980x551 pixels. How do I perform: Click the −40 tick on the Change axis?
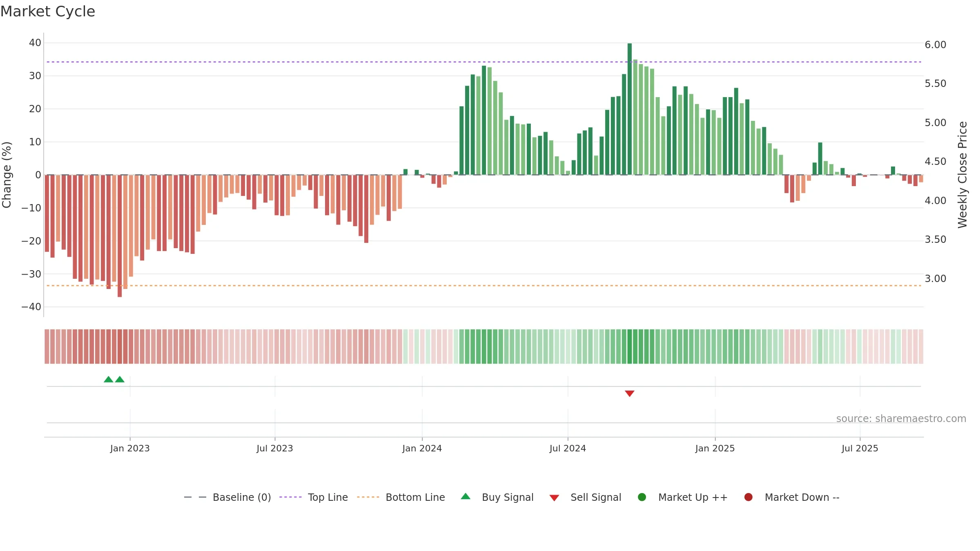(x=31, y=307)
